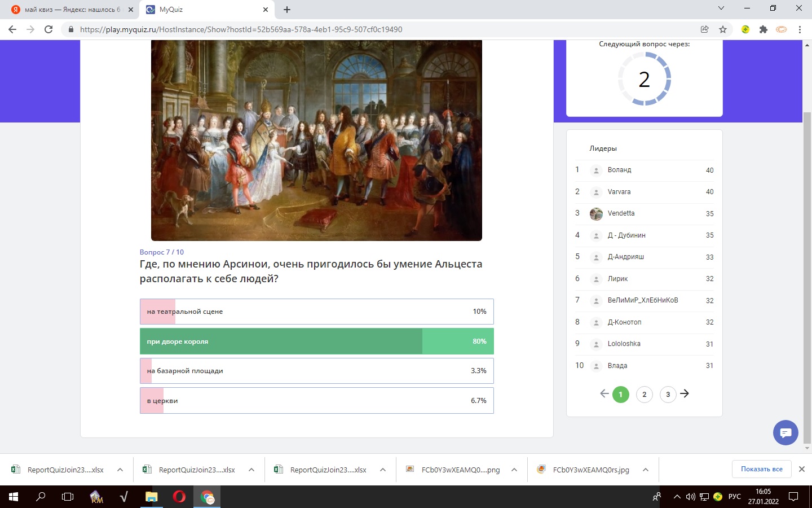
Task: Open Task View on taskbar
Action: [x=68, y=497]
